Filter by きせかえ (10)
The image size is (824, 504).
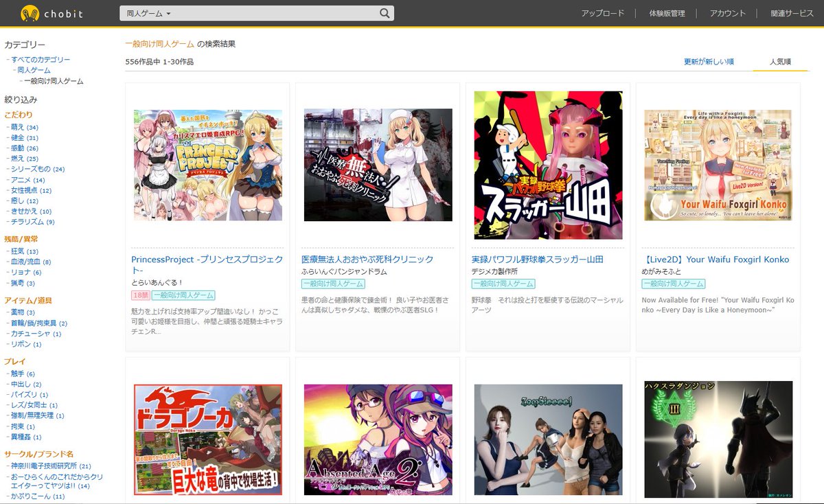point(32,211)
